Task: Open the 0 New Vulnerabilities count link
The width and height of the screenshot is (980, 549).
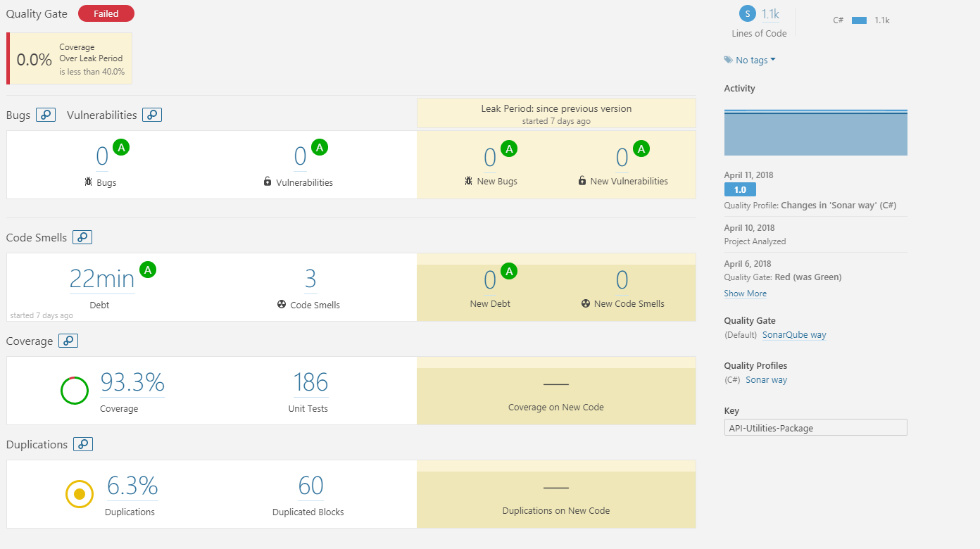Action: coord(622,157)
